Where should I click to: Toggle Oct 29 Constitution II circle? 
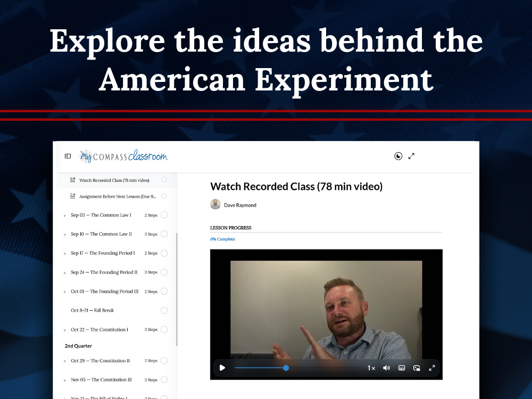[164, 361]
